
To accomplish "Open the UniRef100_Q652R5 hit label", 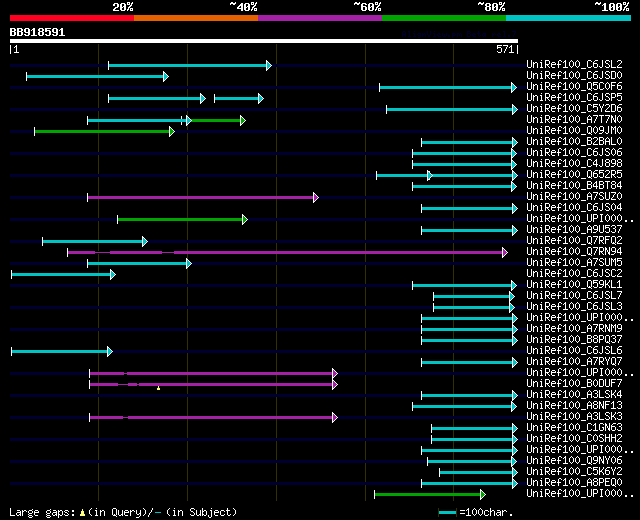I will pos(574,174).
